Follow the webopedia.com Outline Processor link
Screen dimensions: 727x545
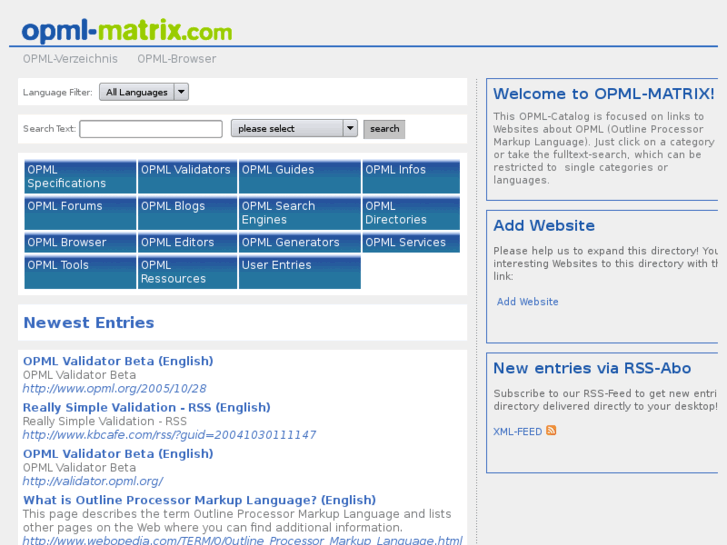(242, 540)
